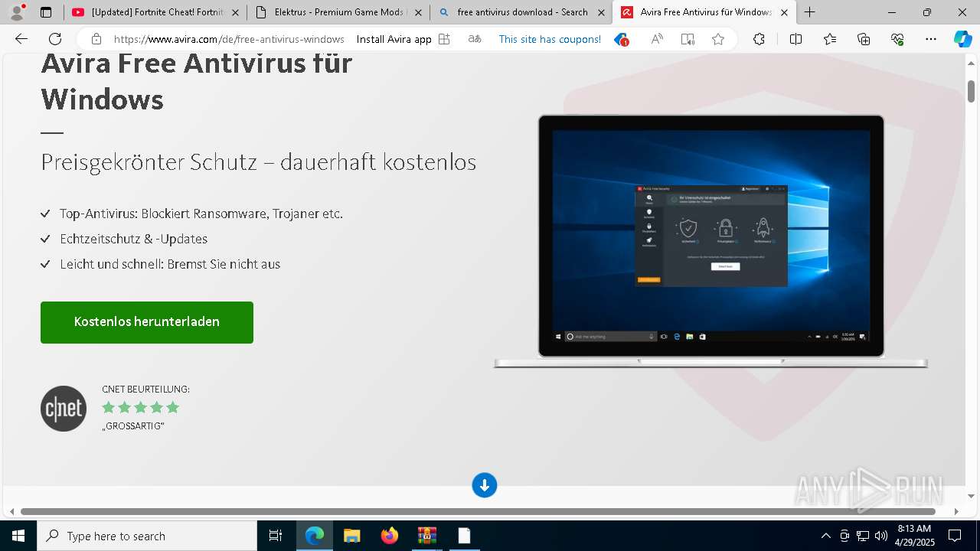Open browser Extensions
This screenshot has width=980, height=551.
pyautogui.click(x=759, y=39)
